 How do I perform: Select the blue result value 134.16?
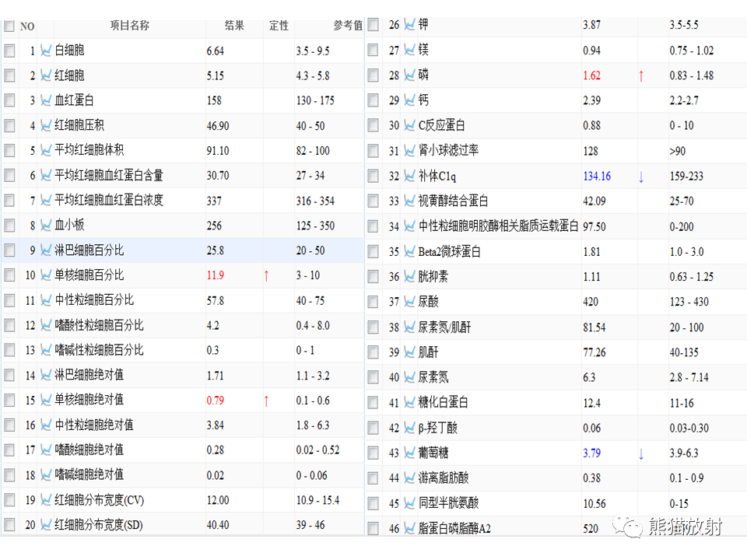point(597,177)
